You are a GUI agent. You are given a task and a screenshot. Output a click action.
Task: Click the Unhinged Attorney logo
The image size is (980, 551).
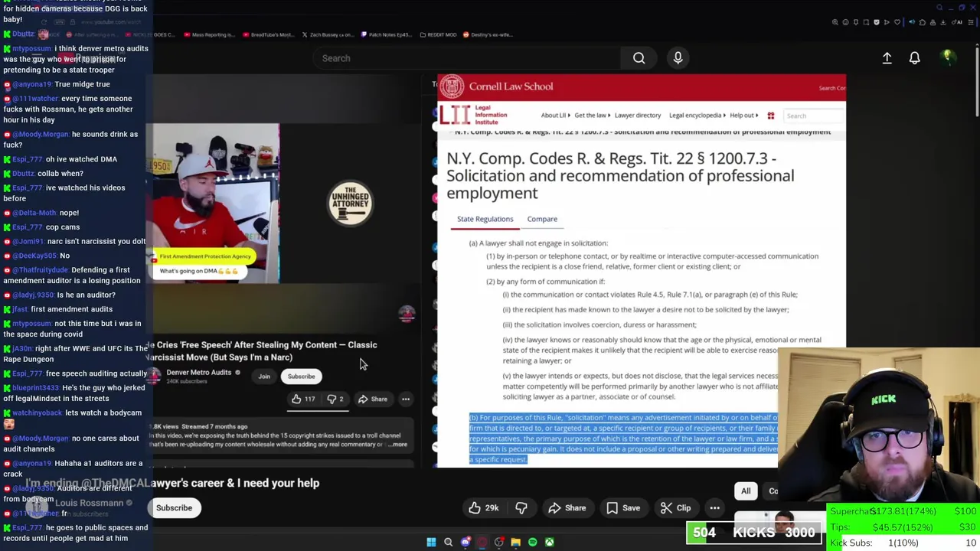[x=350, y=204]
